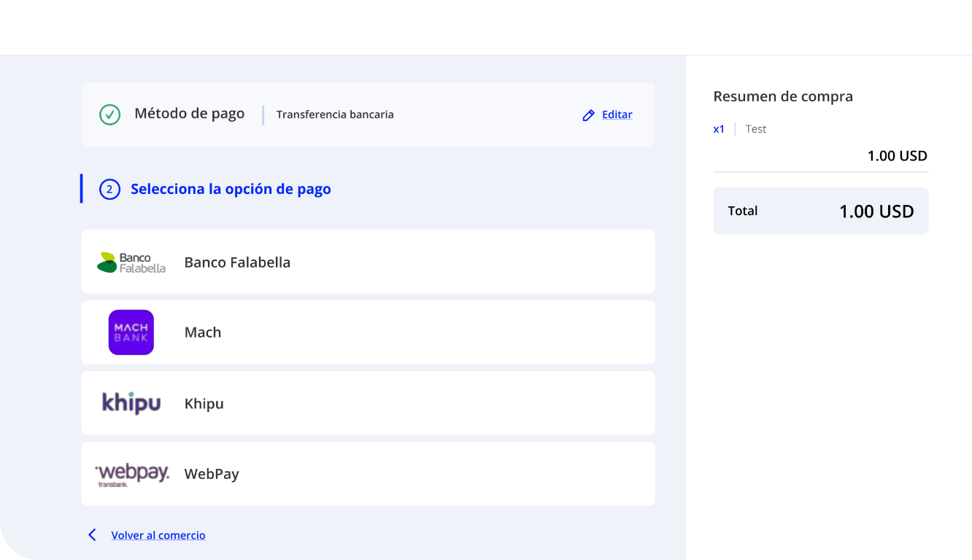Click the back arrow chevron icon
This screenshot has height=560, width=972.
92,535
